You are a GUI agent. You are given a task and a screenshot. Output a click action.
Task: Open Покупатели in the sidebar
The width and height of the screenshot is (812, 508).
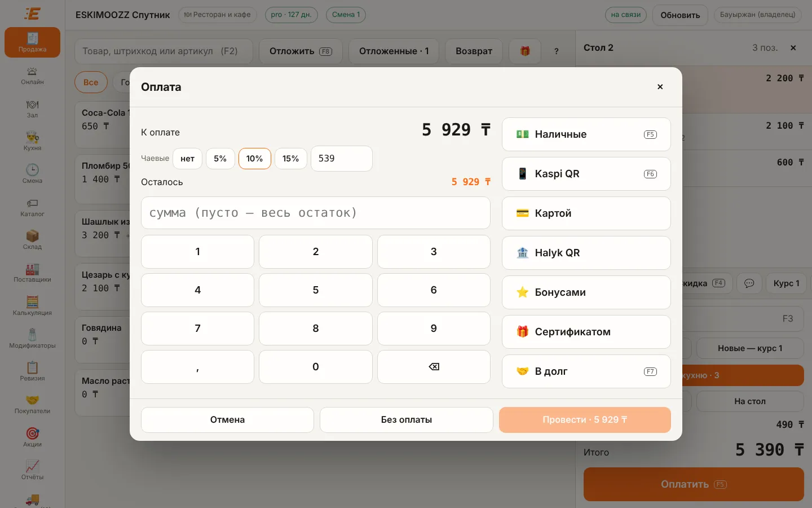[x=32, y=405]
